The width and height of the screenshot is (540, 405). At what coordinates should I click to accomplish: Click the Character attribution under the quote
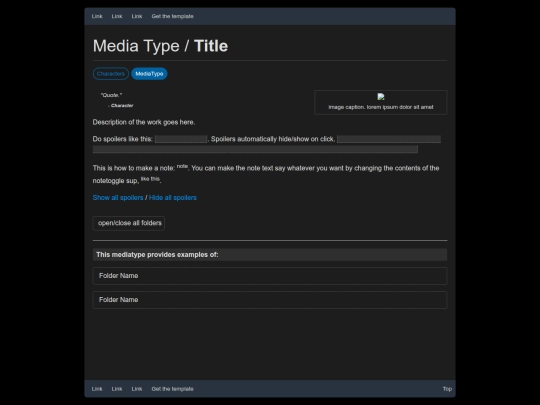tap(121, 105)
